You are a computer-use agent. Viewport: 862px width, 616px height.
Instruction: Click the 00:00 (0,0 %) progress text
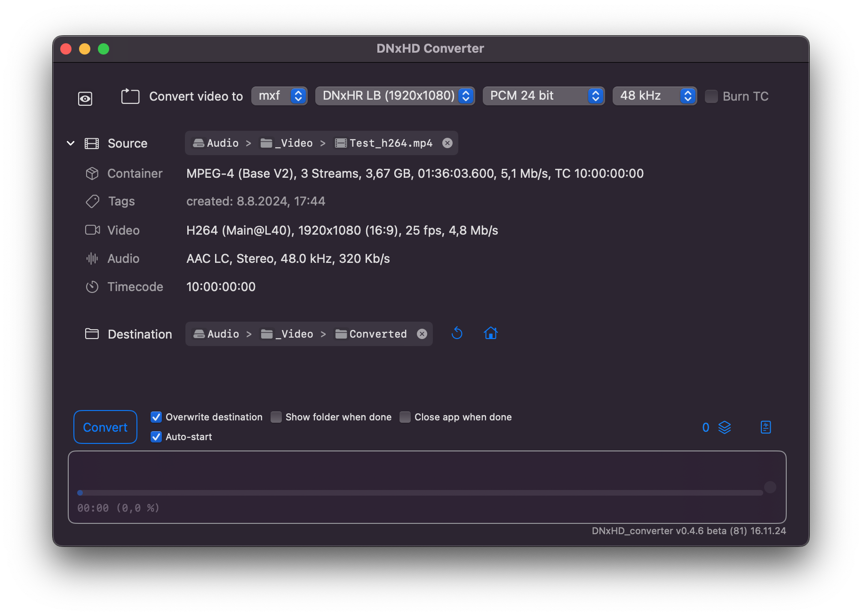(119, 508)
